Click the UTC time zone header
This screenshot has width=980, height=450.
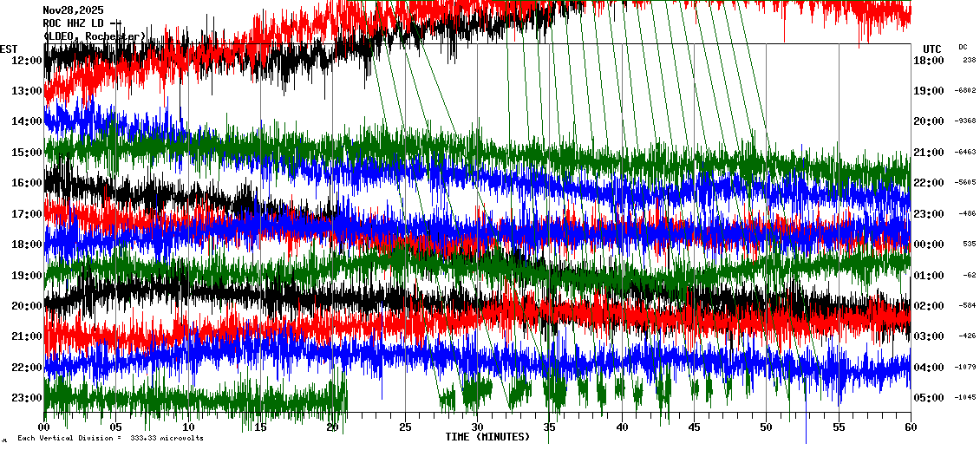(931, 49)
